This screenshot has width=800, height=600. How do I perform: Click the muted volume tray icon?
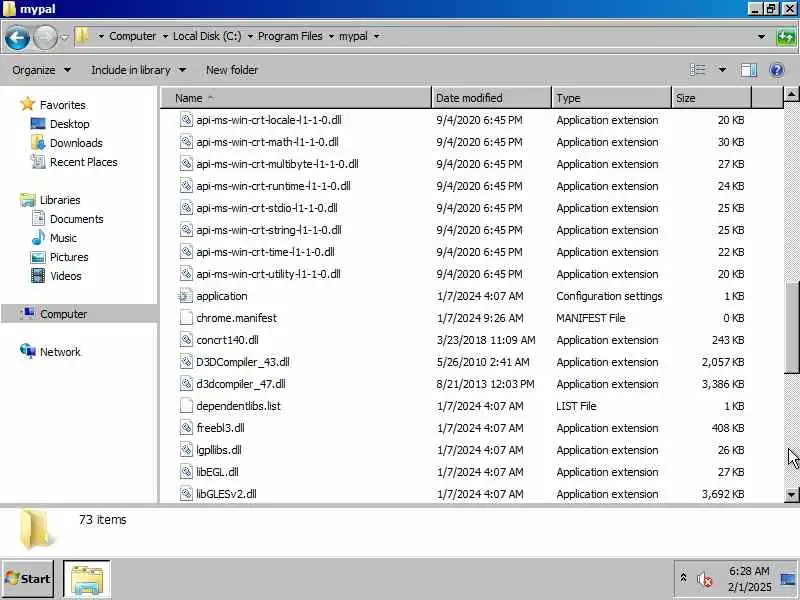705,579
